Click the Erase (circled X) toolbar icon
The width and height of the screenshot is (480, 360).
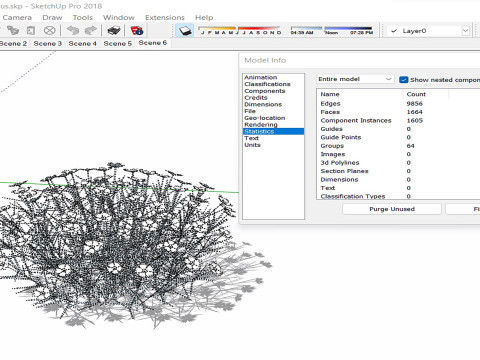[50, 31]
